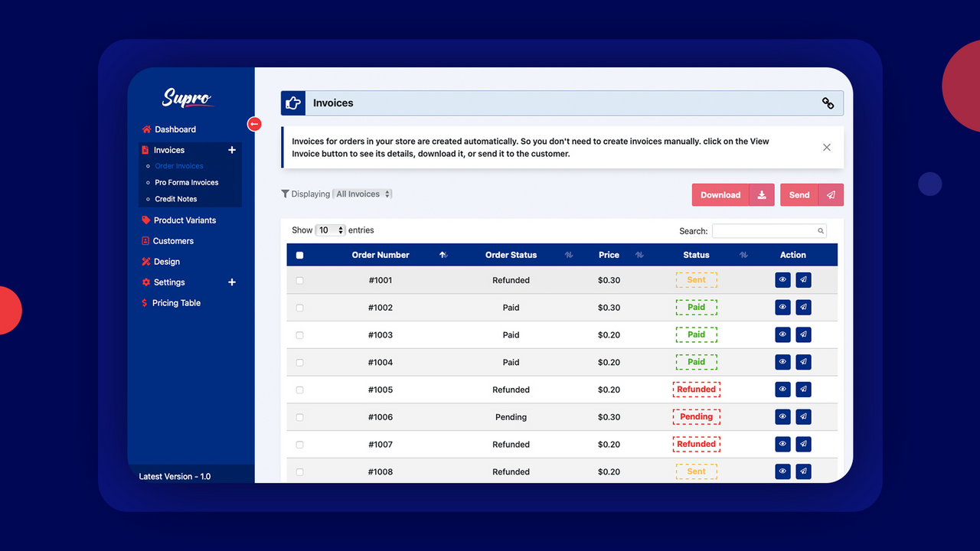The height and width of the screenshot is (551, 980).
Task: Check the box for order #1004
Action: click(299, 363)
